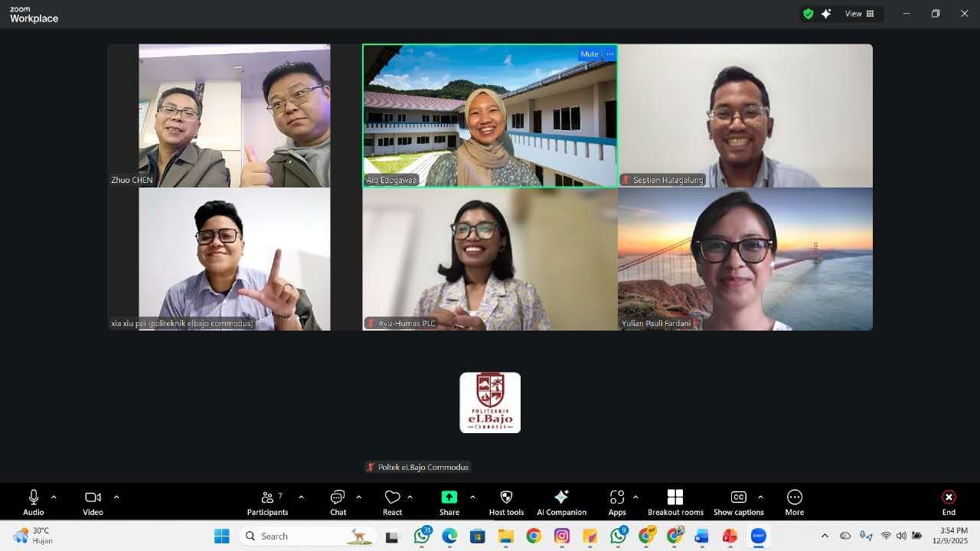Expand the chevron next to Participants
This screenshot has width=980, height=551.
301,497
